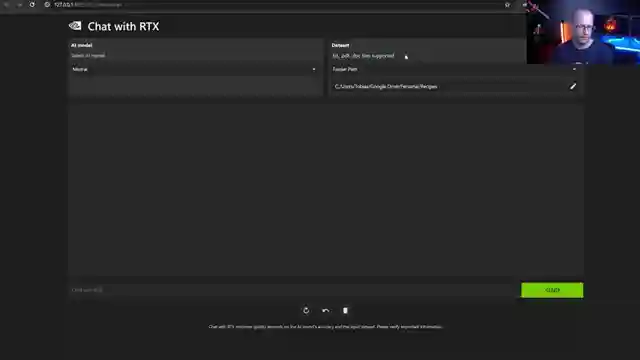The image size is (640, 360).
Task: Open the AI model dropdown showing Mistral
Action: (195, 69)
